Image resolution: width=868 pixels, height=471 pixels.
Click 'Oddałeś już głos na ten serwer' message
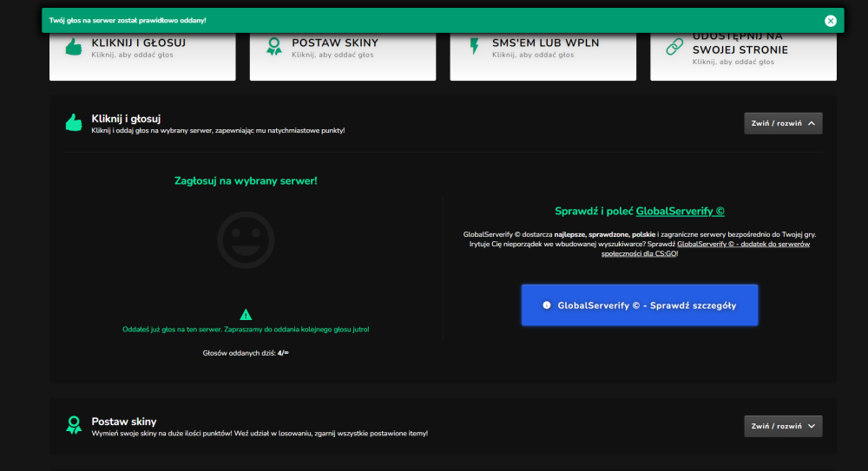coord(246,330)
